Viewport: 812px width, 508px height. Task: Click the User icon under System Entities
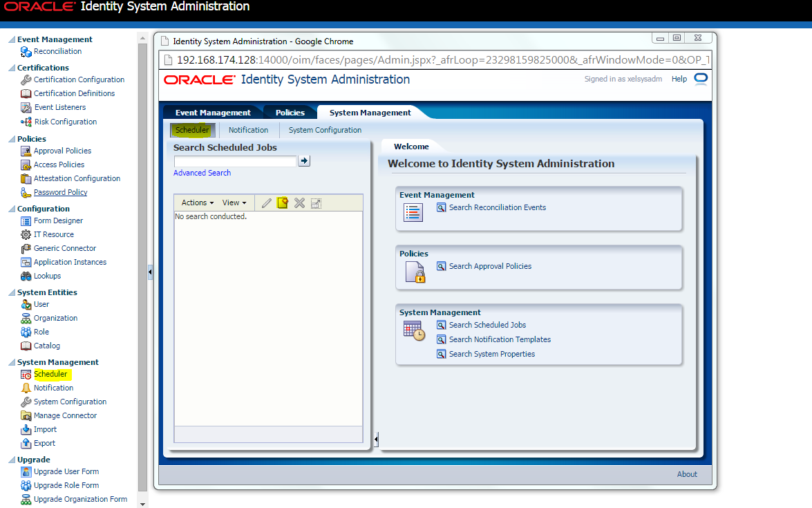[x=26, y=305]
